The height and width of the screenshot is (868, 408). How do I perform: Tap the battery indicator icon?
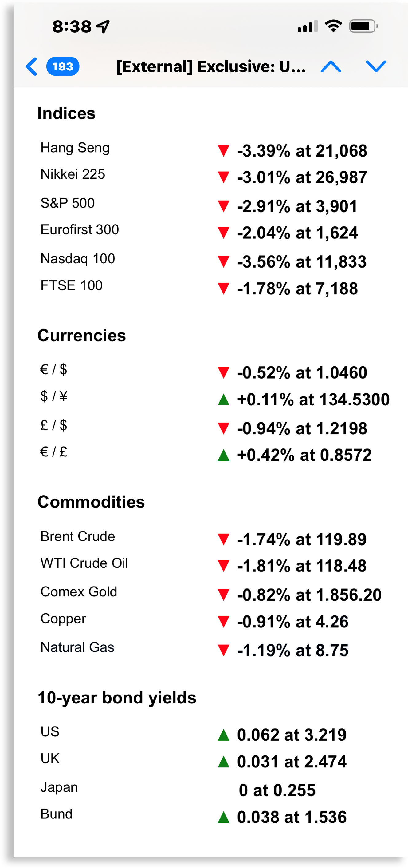(363, 26)
